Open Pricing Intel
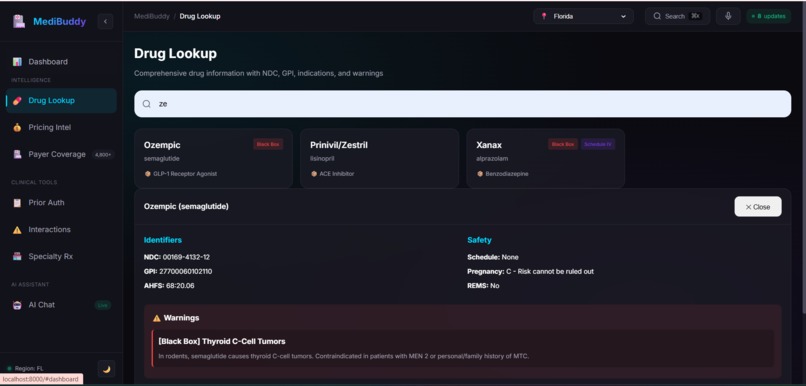Screen dimensions: 806x386 point(61,127)
